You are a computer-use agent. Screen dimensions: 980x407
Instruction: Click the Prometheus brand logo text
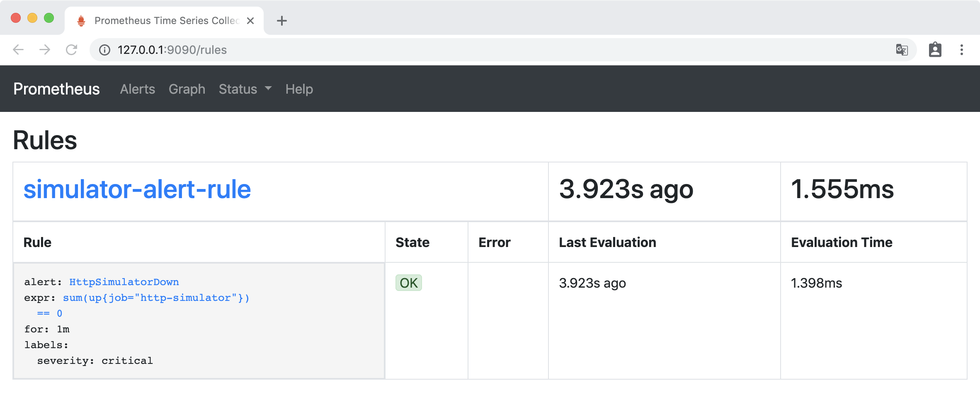point(56,89)
